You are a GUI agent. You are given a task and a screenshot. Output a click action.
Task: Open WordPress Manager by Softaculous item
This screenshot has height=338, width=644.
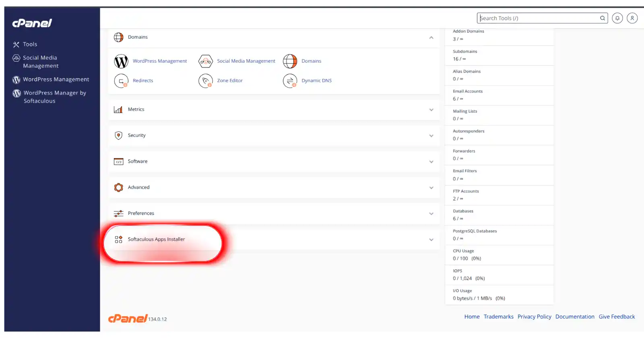[55, 97]
